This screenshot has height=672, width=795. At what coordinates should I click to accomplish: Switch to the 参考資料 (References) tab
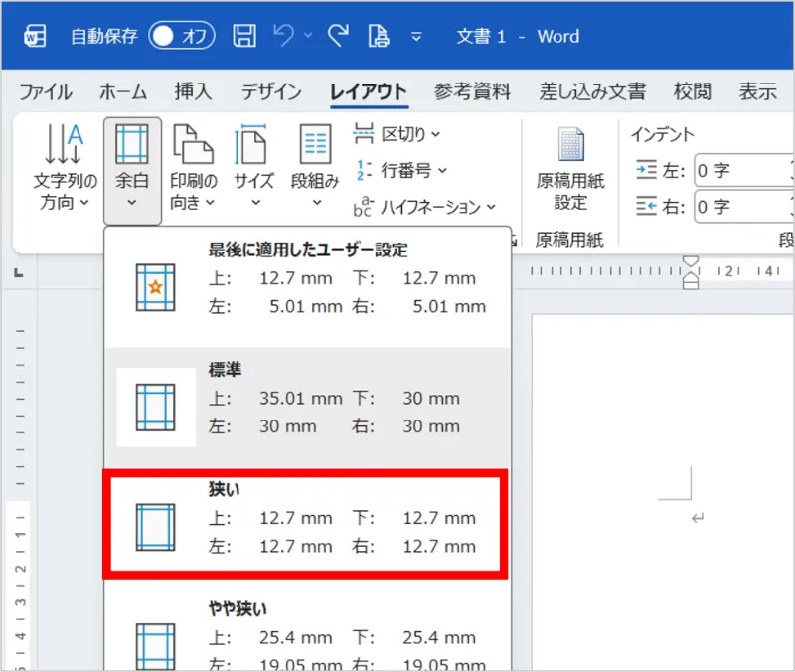[472, 91]
